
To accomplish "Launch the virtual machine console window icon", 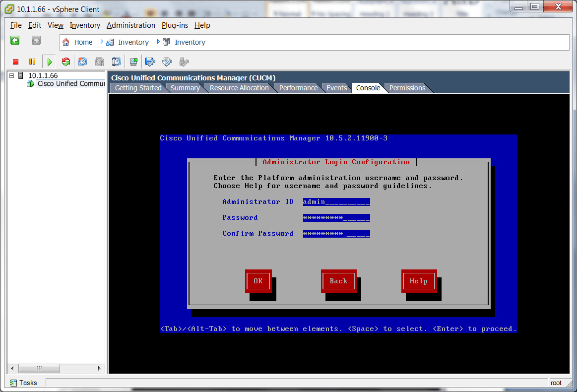I will pyautogui.click(x=133, y=62).
